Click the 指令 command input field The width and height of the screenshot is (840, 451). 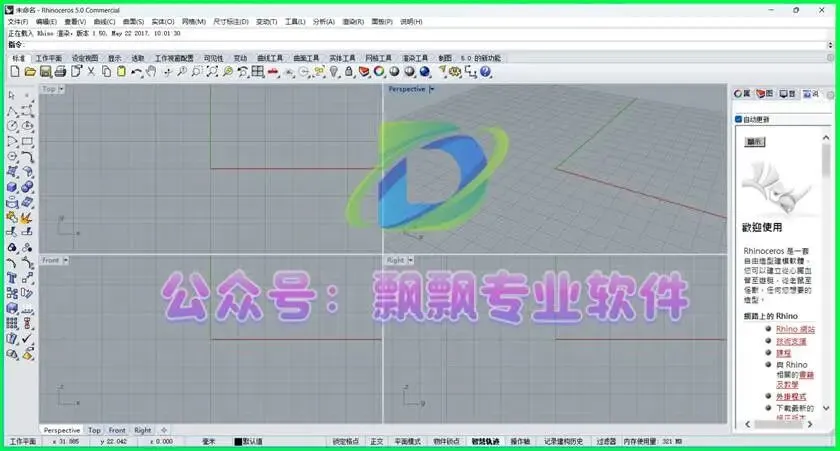(426, 45)
